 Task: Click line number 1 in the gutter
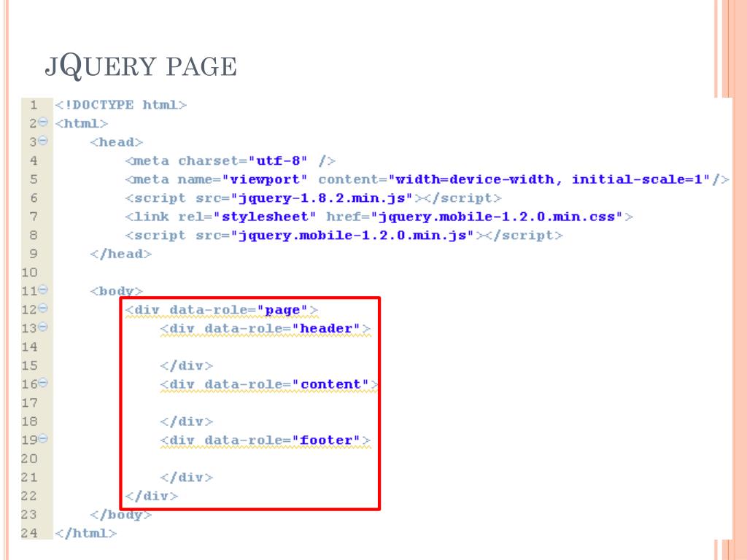(34, 105)
